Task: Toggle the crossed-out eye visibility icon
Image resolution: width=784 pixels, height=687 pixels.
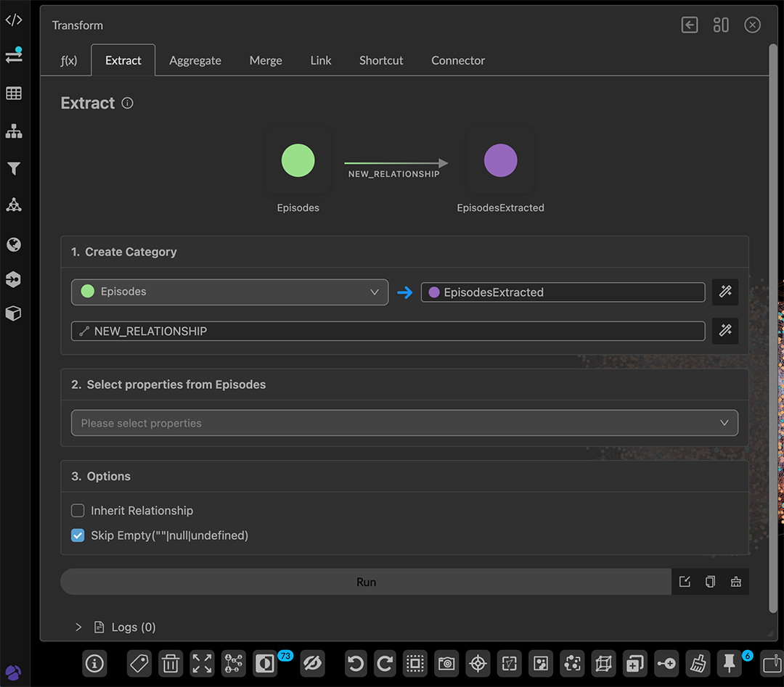Action: (311, 663)
